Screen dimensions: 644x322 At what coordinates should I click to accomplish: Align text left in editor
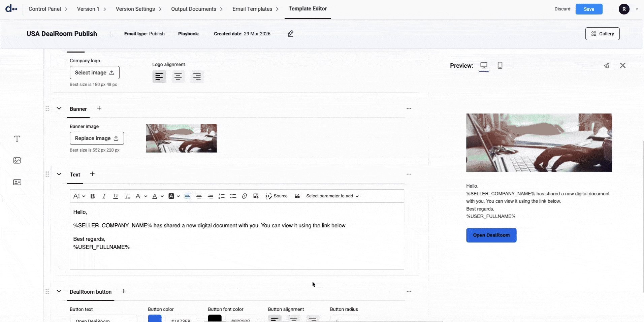pyautogui.click(x=187, y=196)
